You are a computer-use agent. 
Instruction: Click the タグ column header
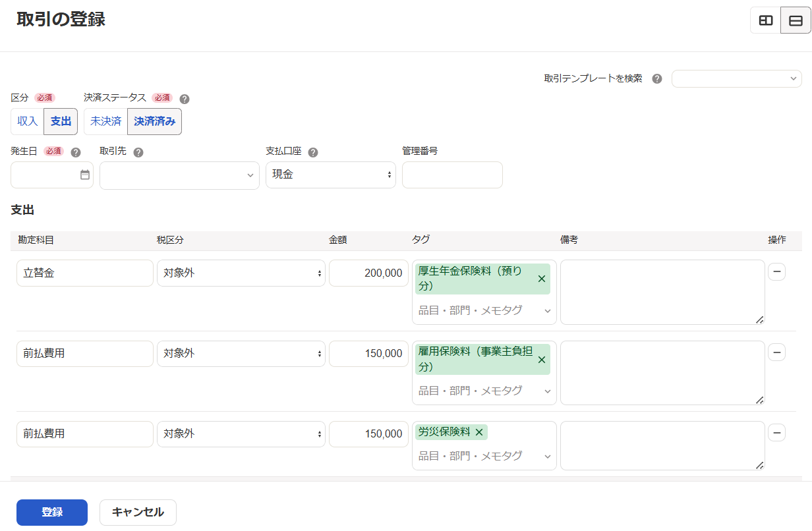point(420,240)
